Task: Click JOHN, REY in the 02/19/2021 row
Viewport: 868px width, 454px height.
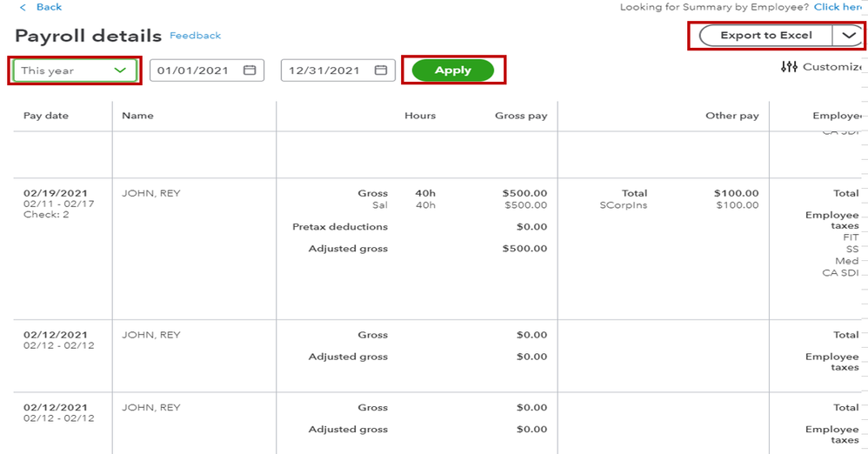Action: (151, 193)
